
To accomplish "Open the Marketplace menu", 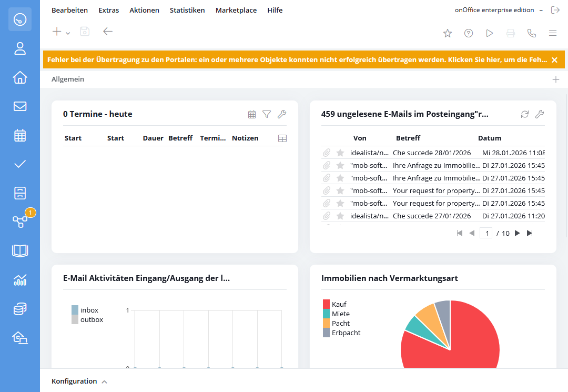I will (x=236, y=10).
